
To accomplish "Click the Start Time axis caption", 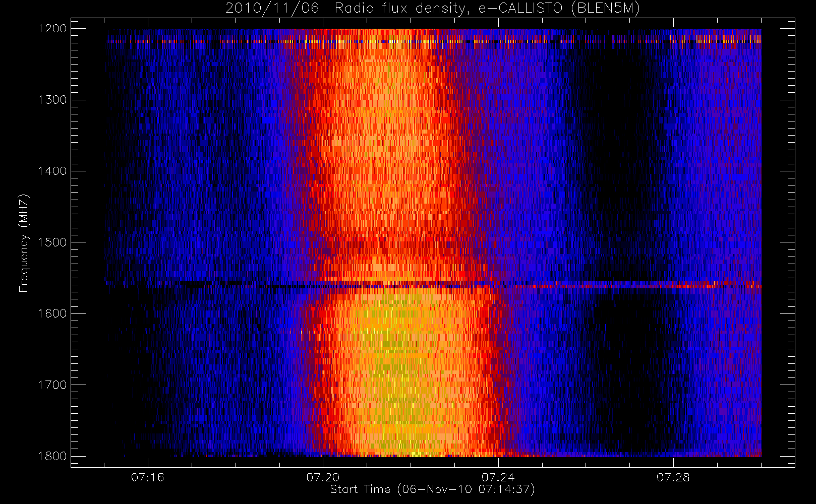I will tap(432, 489).
